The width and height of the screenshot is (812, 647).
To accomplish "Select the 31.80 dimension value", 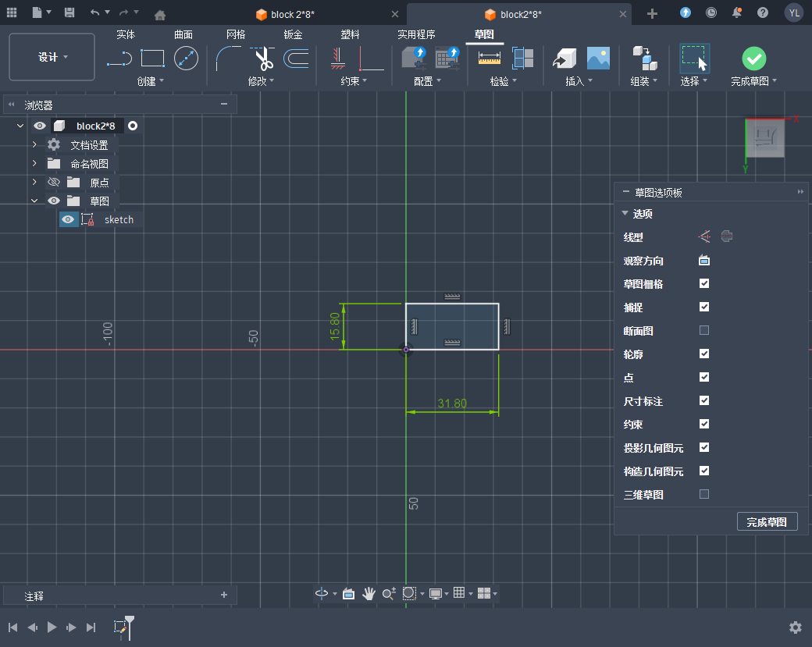I will [452, 403].
